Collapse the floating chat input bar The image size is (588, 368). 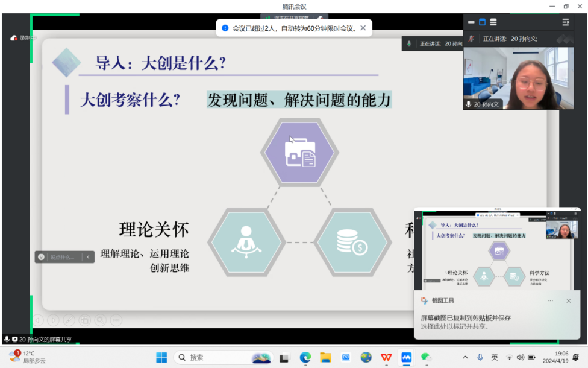pyautogui.click(x=88, y=257)
